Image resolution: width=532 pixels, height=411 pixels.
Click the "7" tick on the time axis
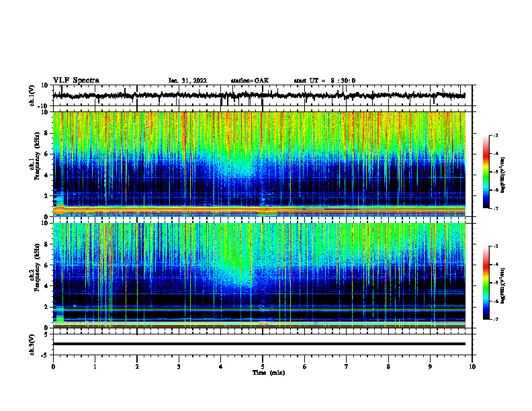click(x=347, y=367)
